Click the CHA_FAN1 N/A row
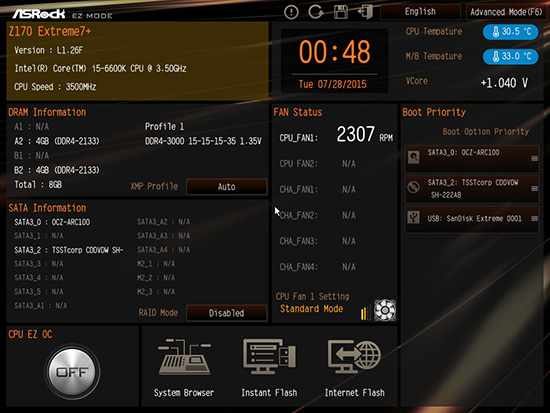Screen dimensions: 550x413 [x=317, y=190]
